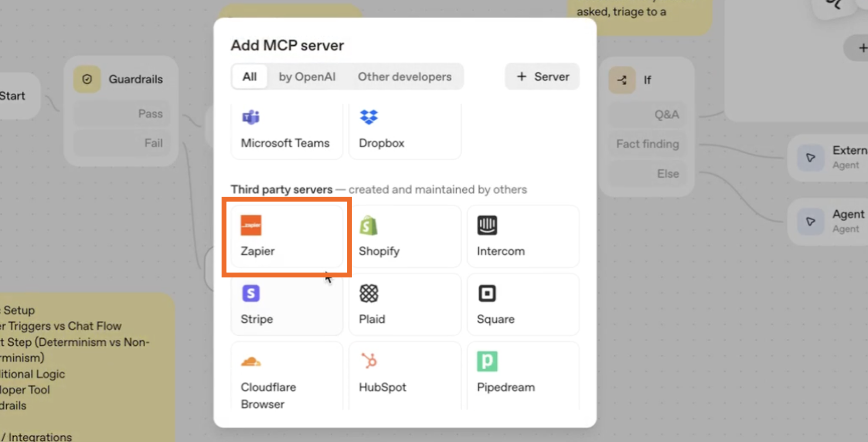Click the Third party servers heading
The height and width of the screenshot is (442, 868).
pos(282,189)
